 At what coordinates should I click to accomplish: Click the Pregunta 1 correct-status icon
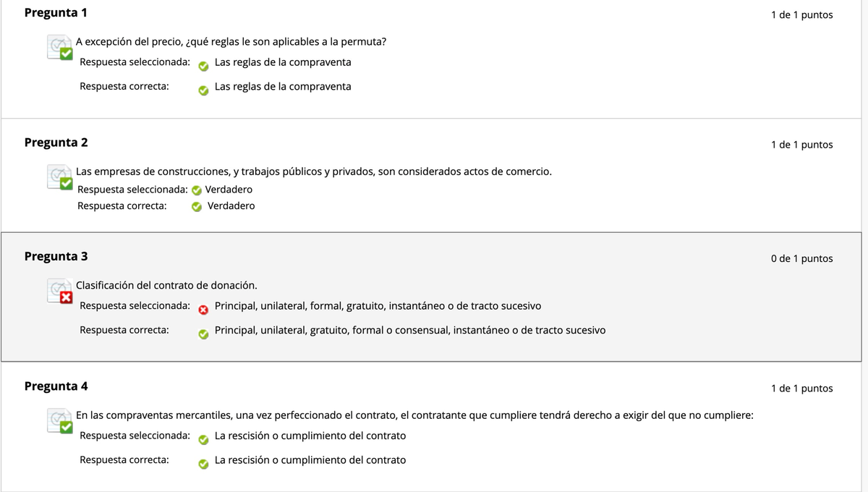(x=60, y=48)
